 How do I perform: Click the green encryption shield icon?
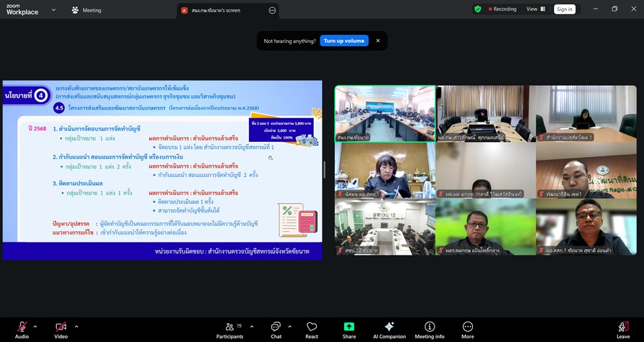[x=478, y=9]
